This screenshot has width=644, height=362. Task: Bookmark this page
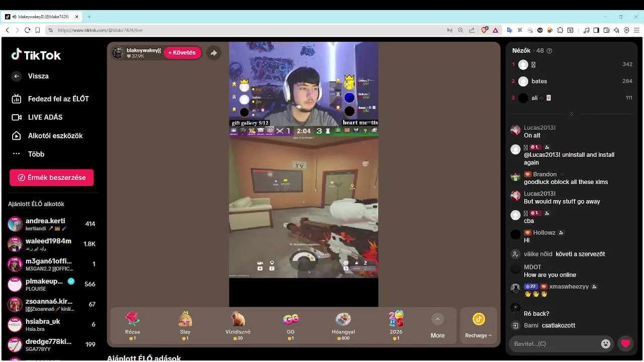37,30
